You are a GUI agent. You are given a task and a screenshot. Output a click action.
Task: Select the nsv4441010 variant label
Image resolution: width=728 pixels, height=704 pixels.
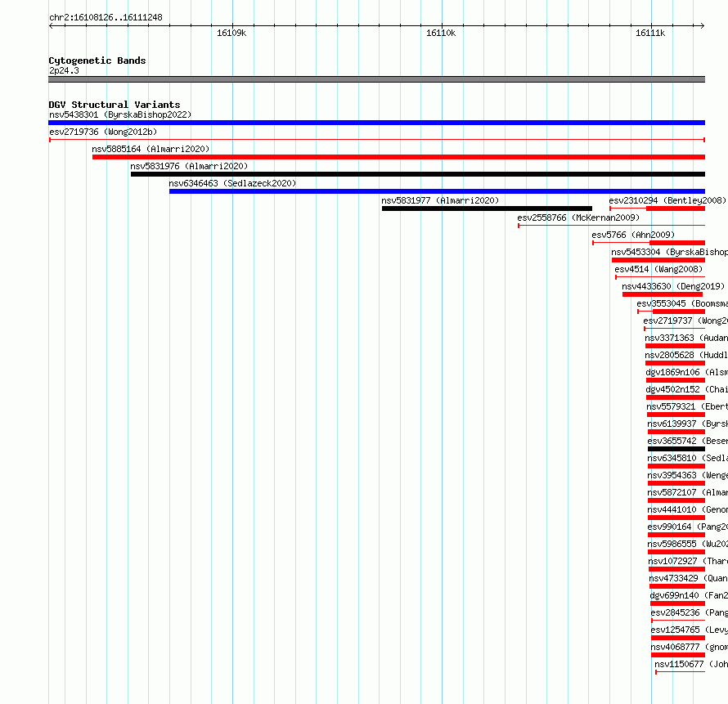(x=688, y=509)
